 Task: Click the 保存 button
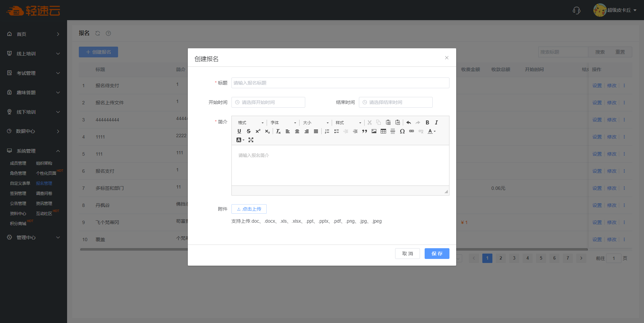[x=437, y=254]
